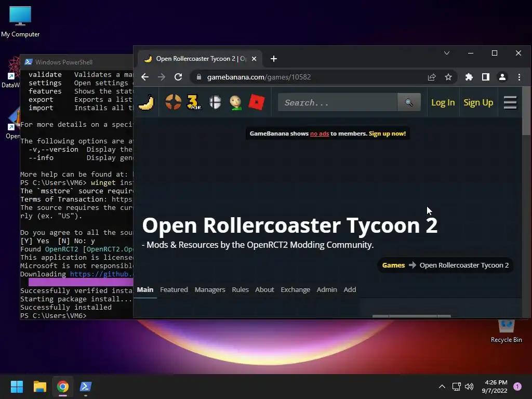Open notification center badge
Viewport: 532px width, 399px height.
(517, 387)
